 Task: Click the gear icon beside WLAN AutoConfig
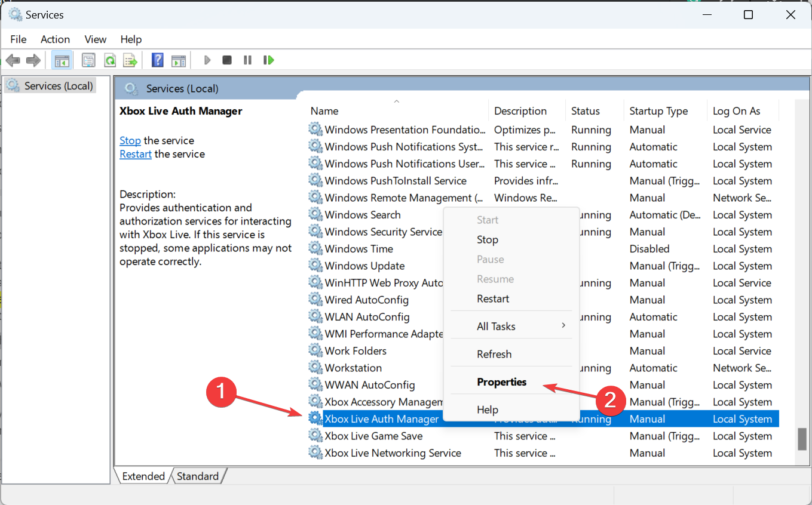(x=315, y=316)
